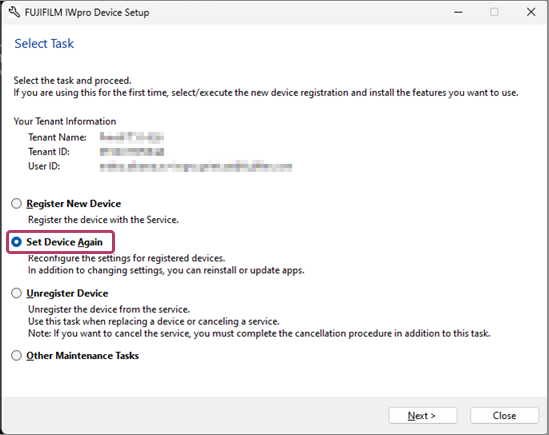Screen dimensions: 549x435
Task: Click the note about cancelling the service
Action: pos(259,333)
